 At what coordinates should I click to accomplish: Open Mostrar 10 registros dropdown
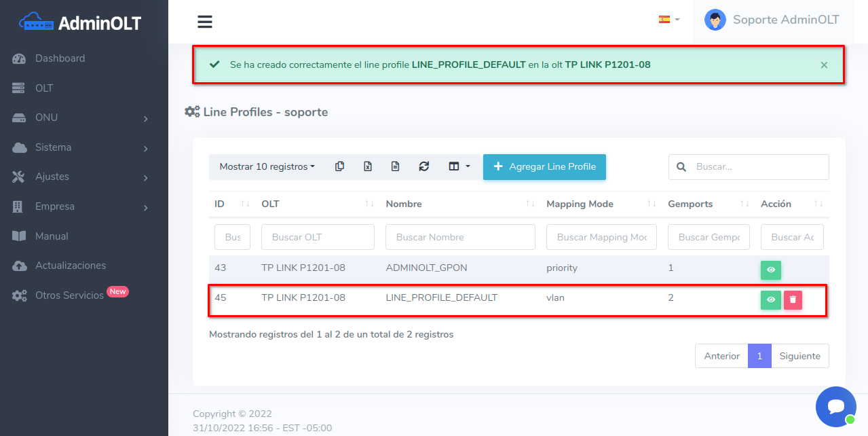(x=267, y=166)
